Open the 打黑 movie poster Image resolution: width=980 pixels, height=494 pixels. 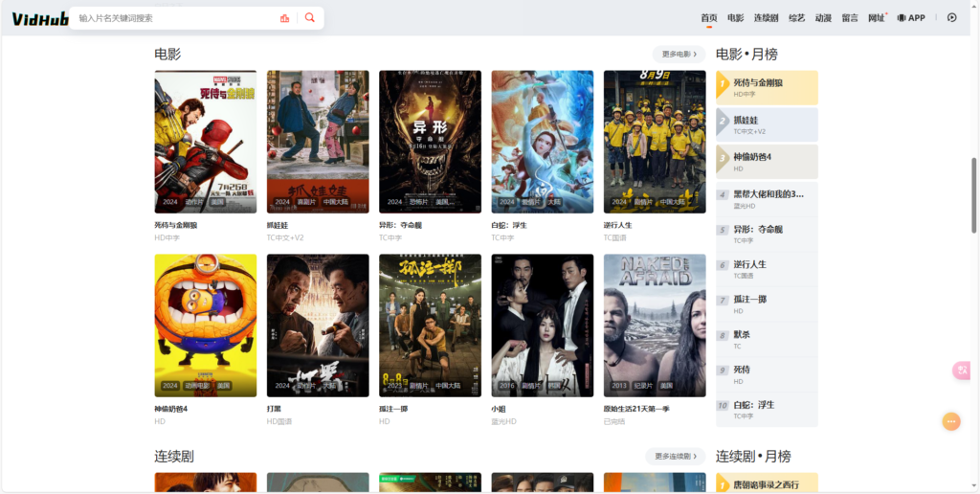(x=318, y=326)
